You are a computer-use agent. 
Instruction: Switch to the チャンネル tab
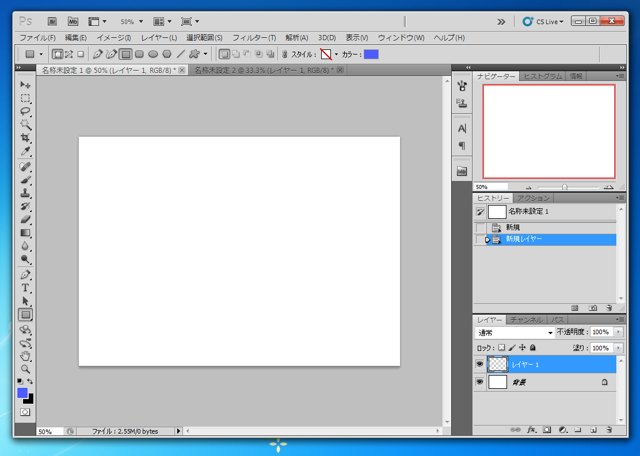pyautogui.click(x=526, y=320)
